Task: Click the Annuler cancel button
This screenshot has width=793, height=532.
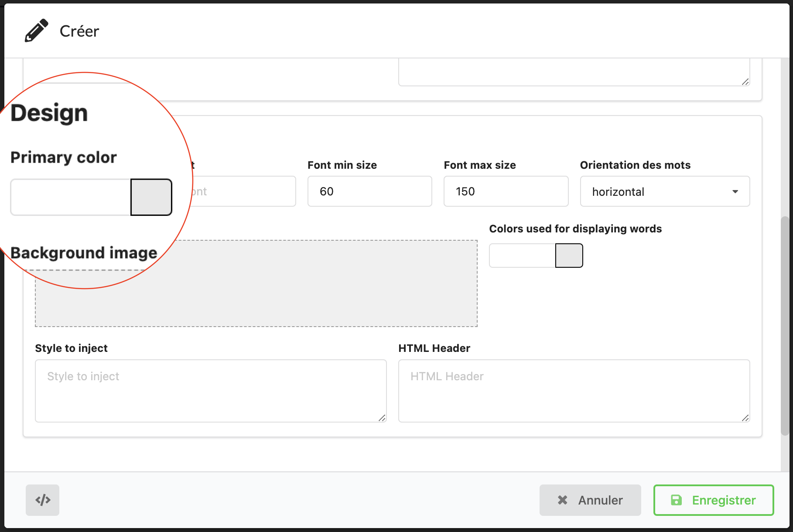Action: pyautogui.click(x=590, y=500)
